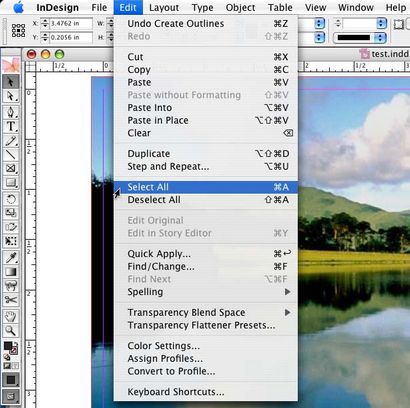Click the Y field showing 0.2056 in
Image resolution: width=410 pixels, height=408 pixels.
[x=71, y=38]
